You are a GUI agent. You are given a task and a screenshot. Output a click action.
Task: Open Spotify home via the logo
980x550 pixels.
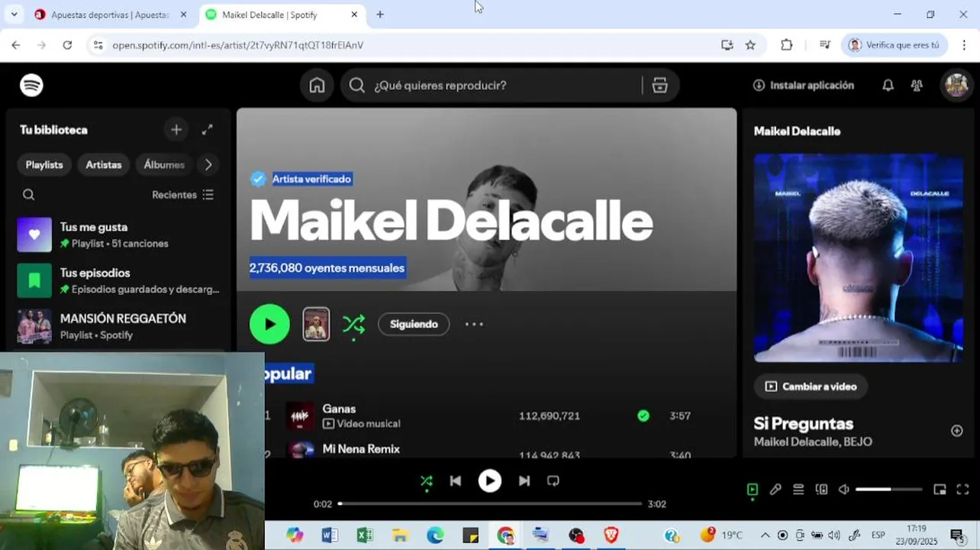point(31,85)
